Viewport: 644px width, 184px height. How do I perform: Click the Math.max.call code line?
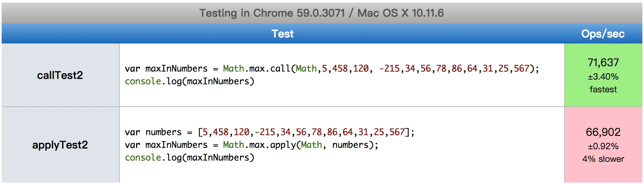331,69
